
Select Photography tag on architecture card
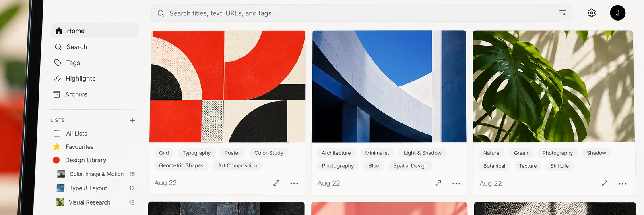click(338, 166)
